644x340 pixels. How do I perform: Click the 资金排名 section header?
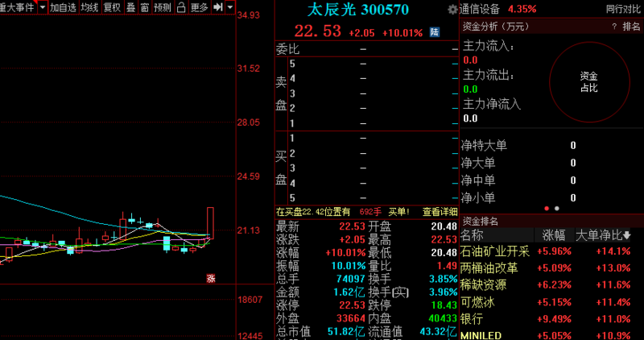click(480, 222)
